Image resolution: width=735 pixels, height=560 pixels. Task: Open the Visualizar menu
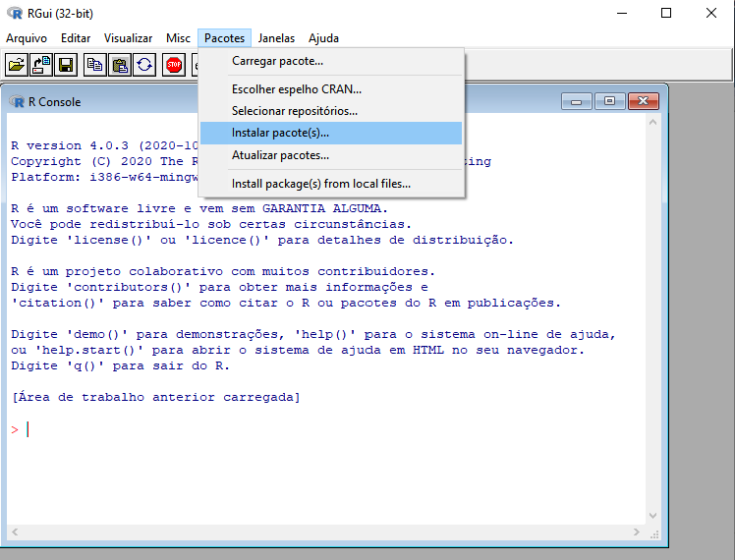coord(128,38)
